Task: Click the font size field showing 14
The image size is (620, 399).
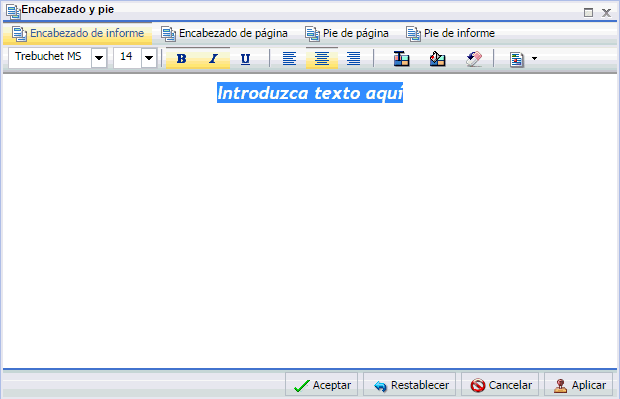Action: (x=127, y=58)
